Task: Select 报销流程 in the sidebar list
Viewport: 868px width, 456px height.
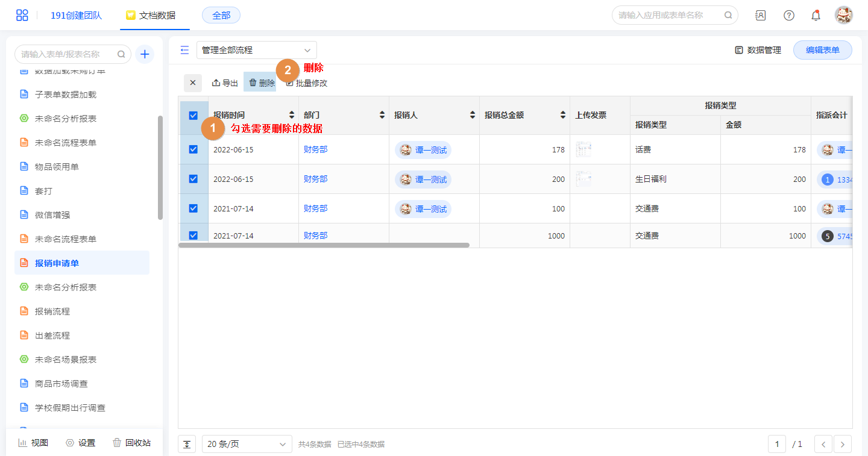Action: (52, 311)
